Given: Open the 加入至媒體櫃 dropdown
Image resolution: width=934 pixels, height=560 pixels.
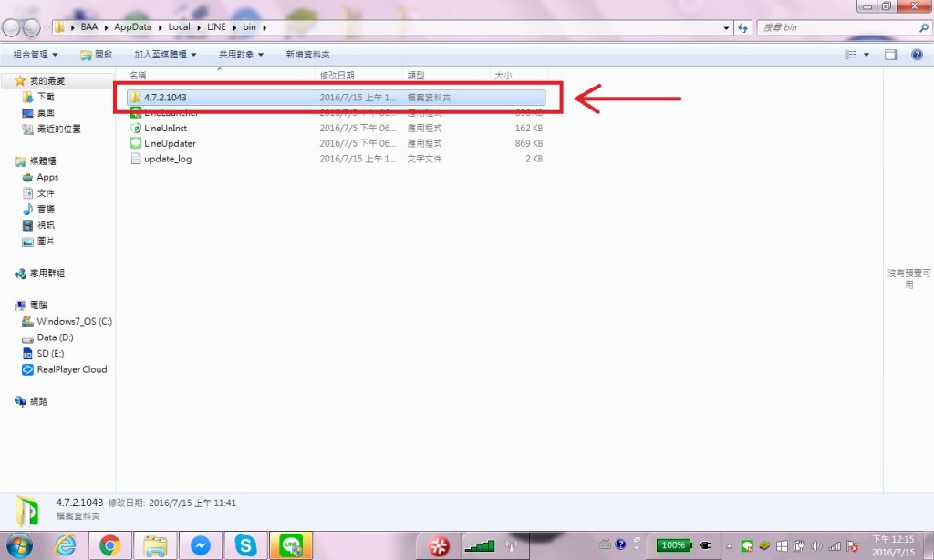Looking at the screenshot, I should (165, 54).
